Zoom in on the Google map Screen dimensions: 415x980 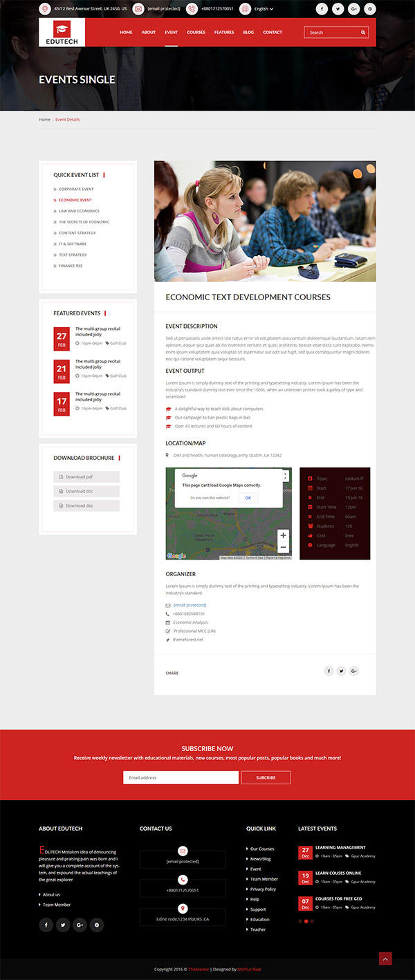click(283, 535)
